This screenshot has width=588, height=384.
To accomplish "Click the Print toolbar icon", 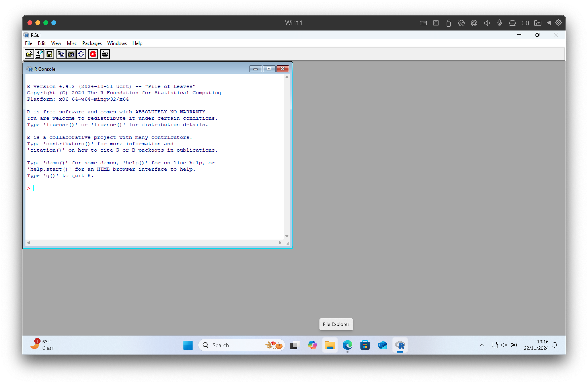I will pos(105,54).
